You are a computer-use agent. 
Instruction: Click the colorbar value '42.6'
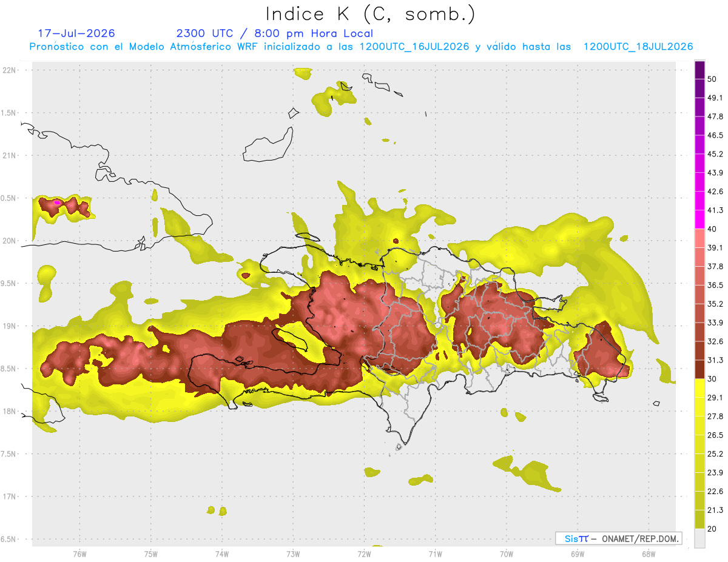tap(715, 192)
